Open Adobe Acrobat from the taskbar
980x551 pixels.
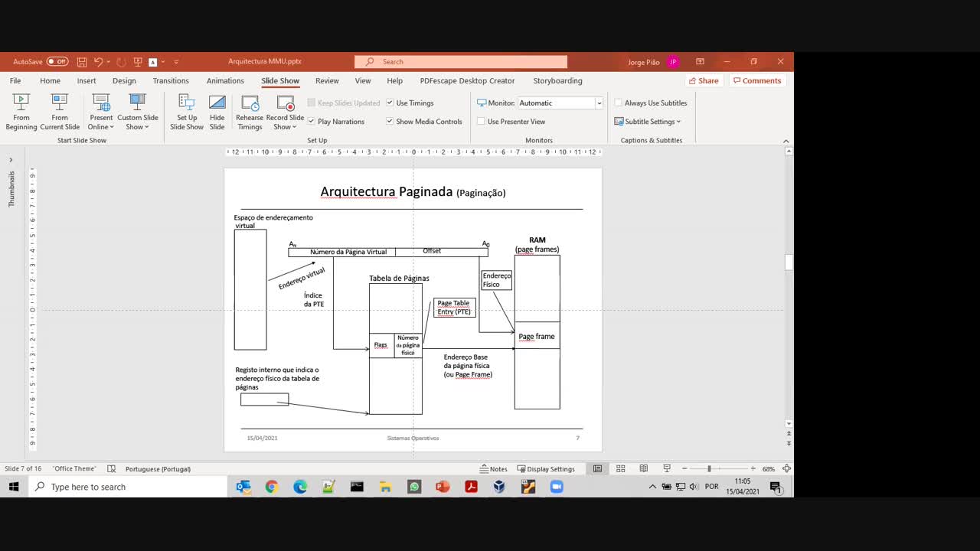(471, 487)
